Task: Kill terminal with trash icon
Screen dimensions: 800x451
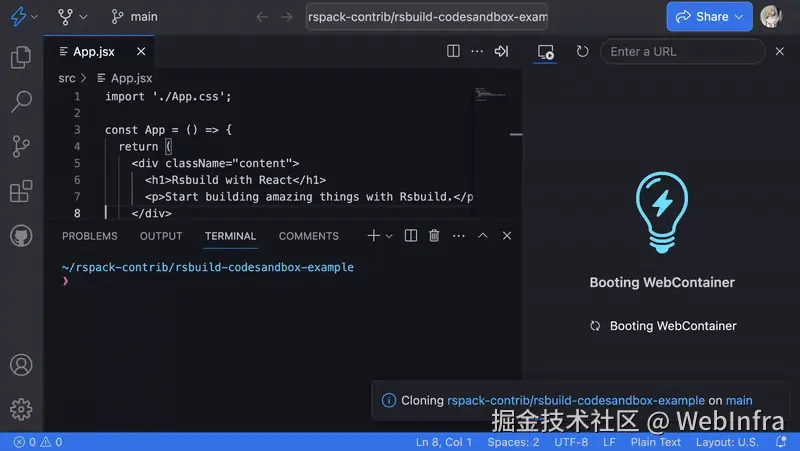Action: (434, 236)
